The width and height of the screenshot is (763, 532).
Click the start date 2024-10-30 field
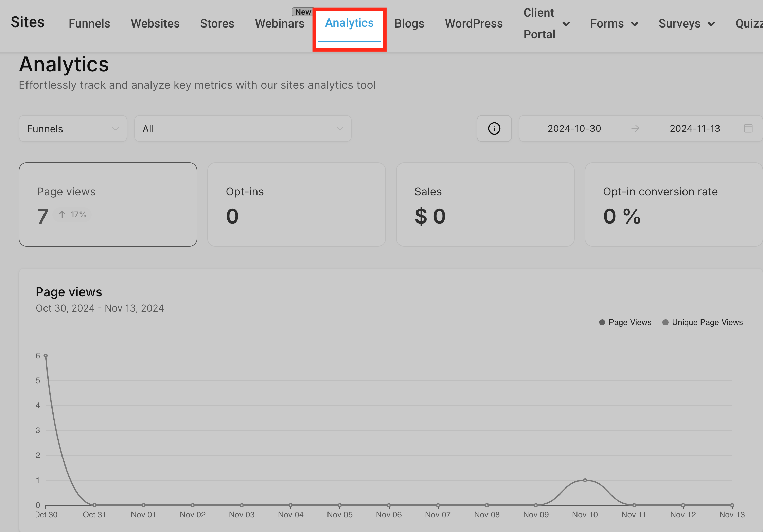click(574, 128)
